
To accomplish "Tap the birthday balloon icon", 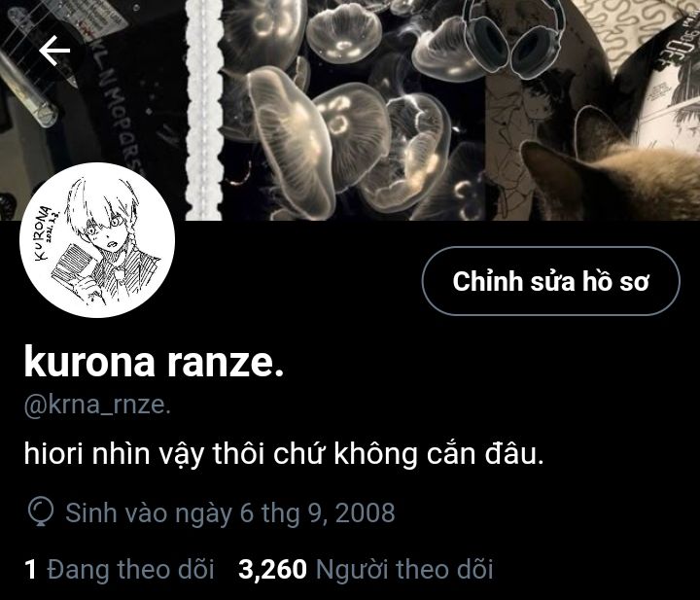I will coord(41,512).
